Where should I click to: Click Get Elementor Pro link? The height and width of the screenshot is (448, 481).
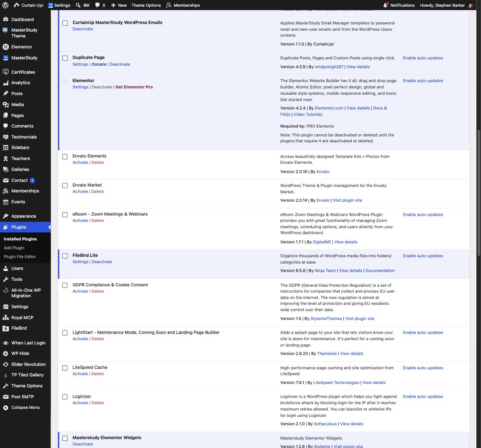(x=134, y=87)
